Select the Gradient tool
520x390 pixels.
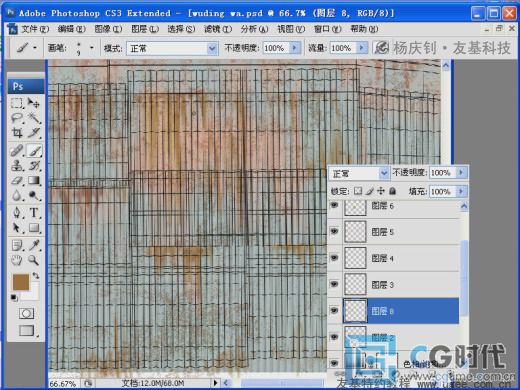pos(34,180)
